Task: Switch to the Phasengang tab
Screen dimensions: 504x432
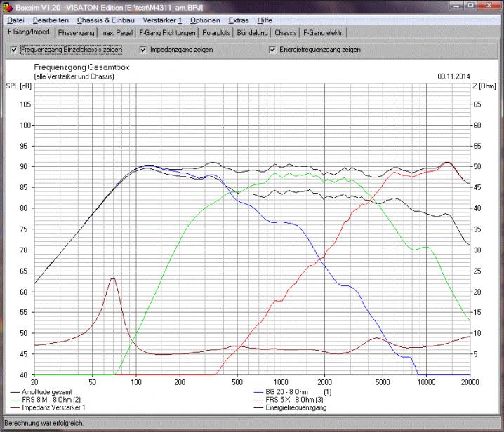Action: click(77, 33)
